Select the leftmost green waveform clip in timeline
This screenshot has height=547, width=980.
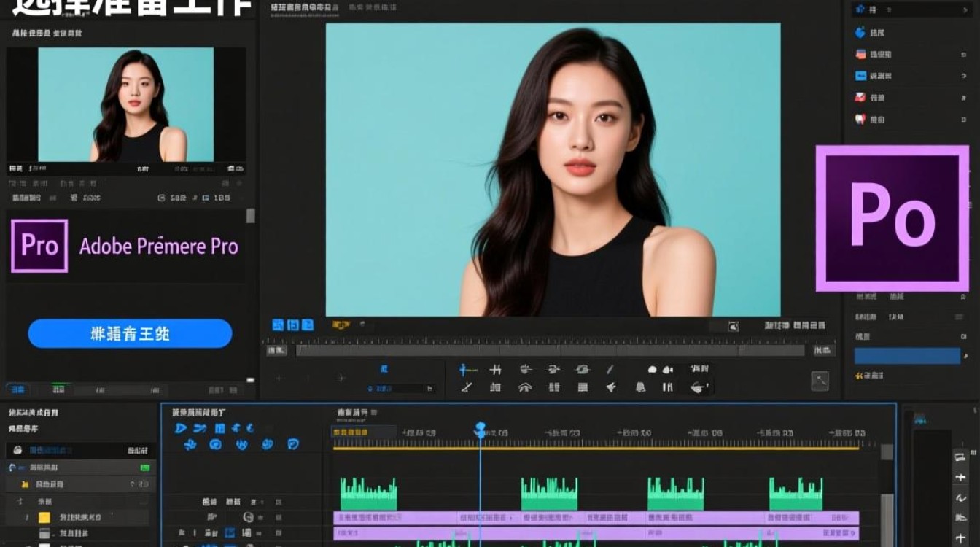[x=369, y=494]
